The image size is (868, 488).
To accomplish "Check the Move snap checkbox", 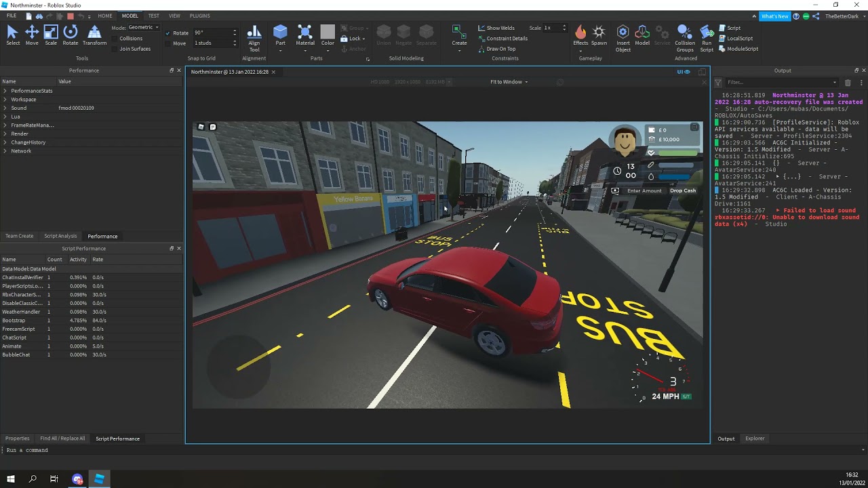I will coord(168,43).
